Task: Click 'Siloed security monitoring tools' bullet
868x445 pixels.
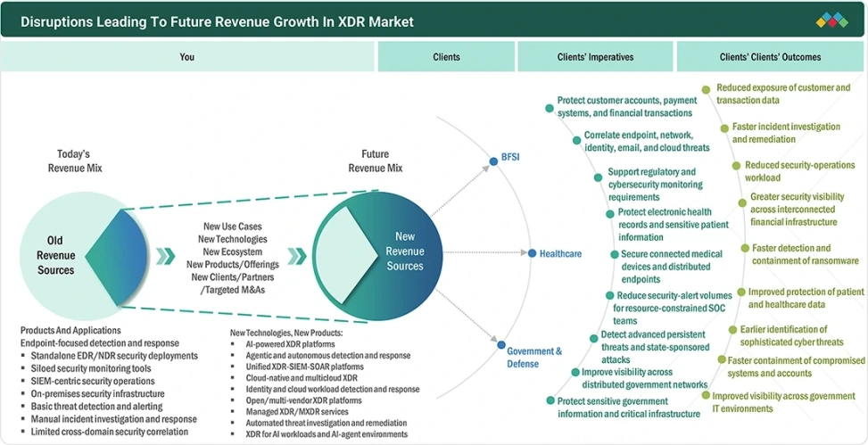Action: click(x=91, y=368)
